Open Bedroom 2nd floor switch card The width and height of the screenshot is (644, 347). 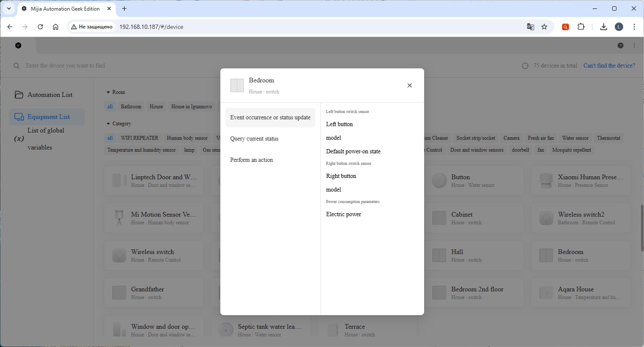point(474,293)
